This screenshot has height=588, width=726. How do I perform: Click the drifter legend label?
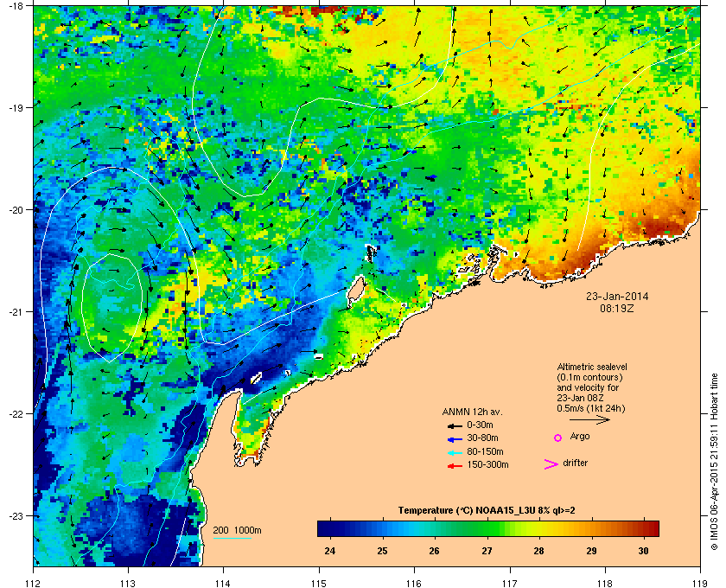tap(575, 463)
